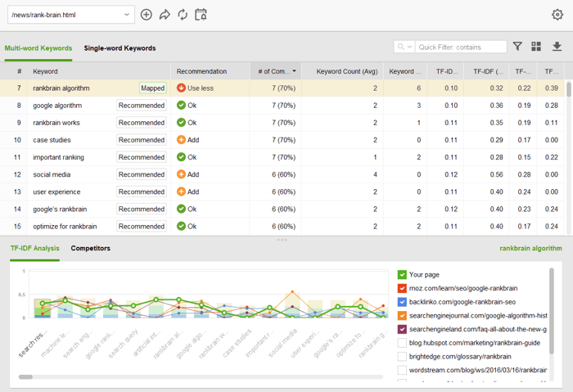Switch to Single-word Keywords tab
The image size is (573, 392).
120,48
